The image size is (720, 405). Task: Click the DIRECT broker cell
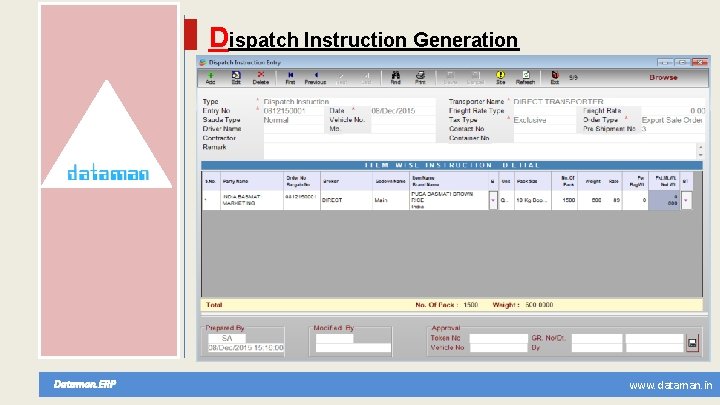coord(346,201)
